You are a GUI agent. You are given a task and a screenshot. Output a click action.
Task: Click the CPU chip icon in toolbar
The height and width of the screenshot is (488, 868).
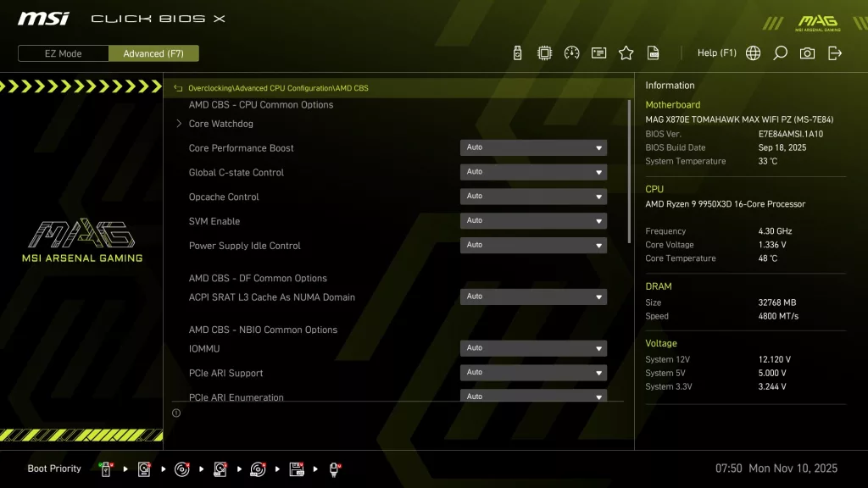coord(543,52)
